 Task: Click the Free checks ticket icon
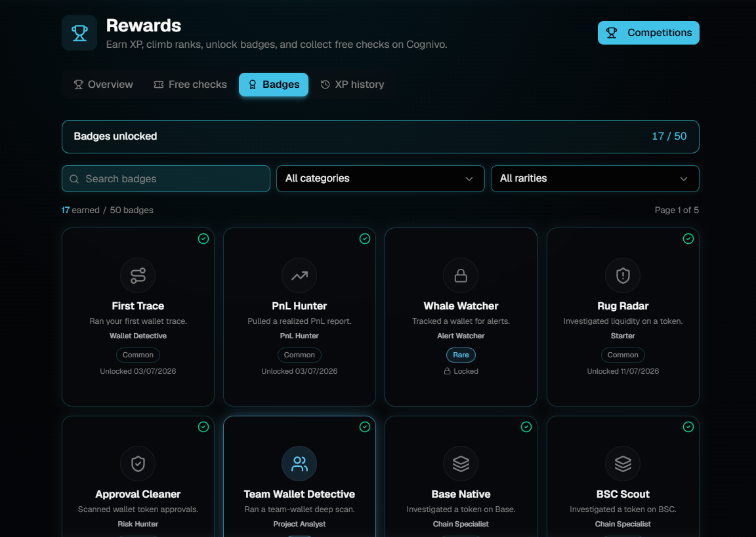point(159,85)
